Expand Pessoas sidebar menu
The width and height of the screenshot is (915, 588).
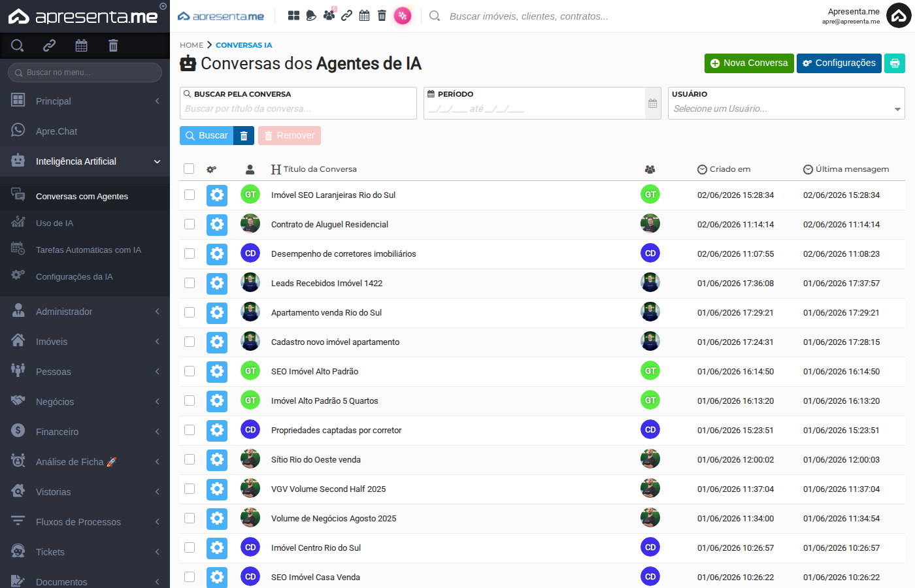pyautogui.click(x=85, y=372)
